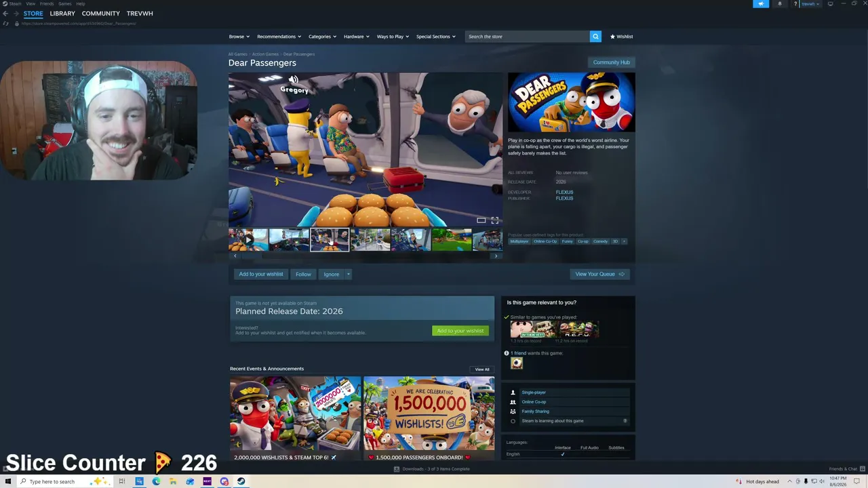868x488 pixels.
Task: Select the first video thumbnail with play icon
Action: coord(248,240)
